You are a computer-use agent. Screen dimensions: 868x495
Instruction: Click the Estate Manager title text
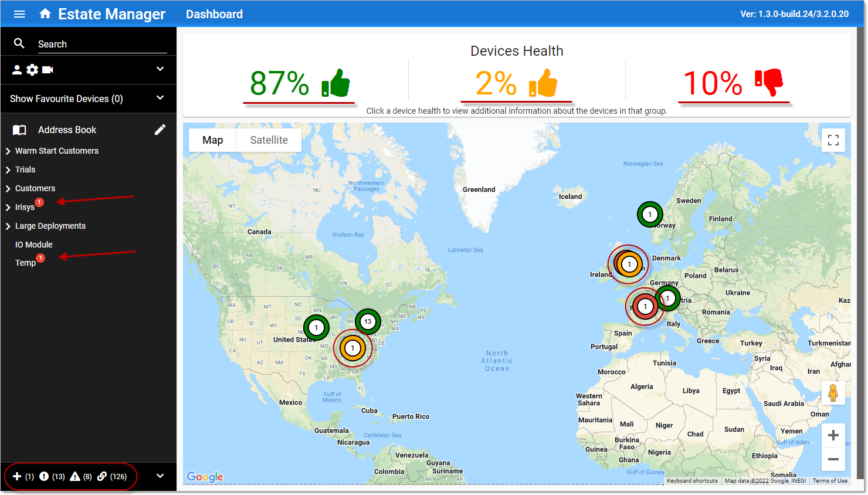point(111,14)
